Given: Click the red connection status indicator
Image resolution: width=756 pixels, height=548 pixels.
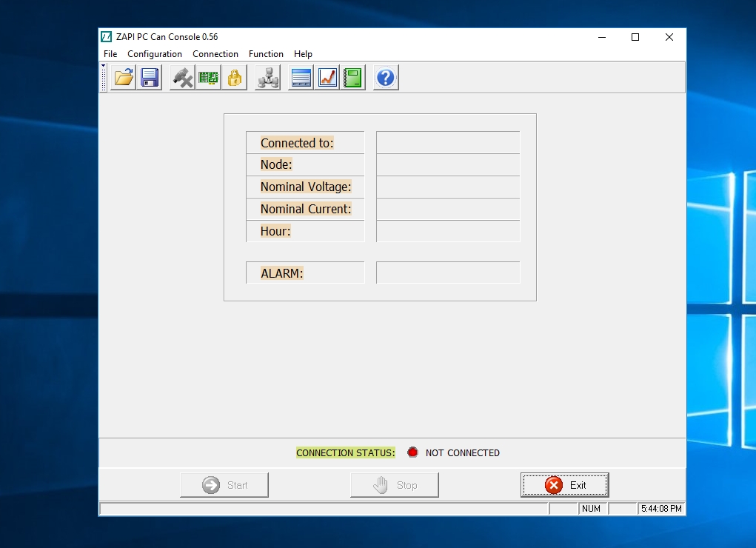Looking at the screenshot, I should pyautogui.click(x=412, y=452).
